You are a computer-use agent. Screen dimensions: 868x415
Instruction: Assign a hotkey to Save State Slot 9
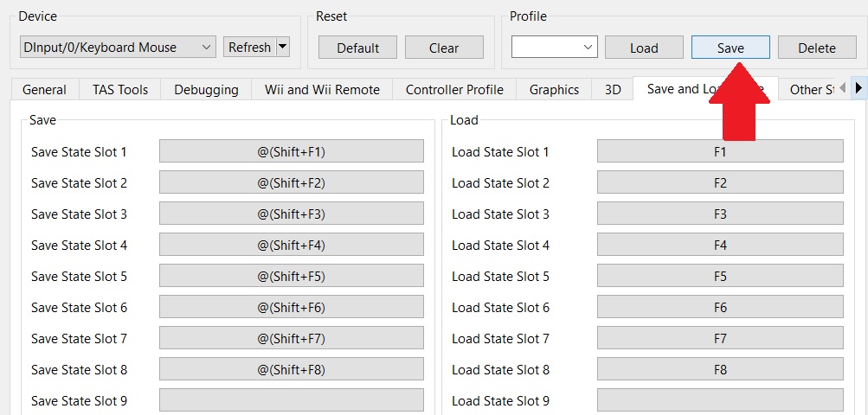pos(292,400)
